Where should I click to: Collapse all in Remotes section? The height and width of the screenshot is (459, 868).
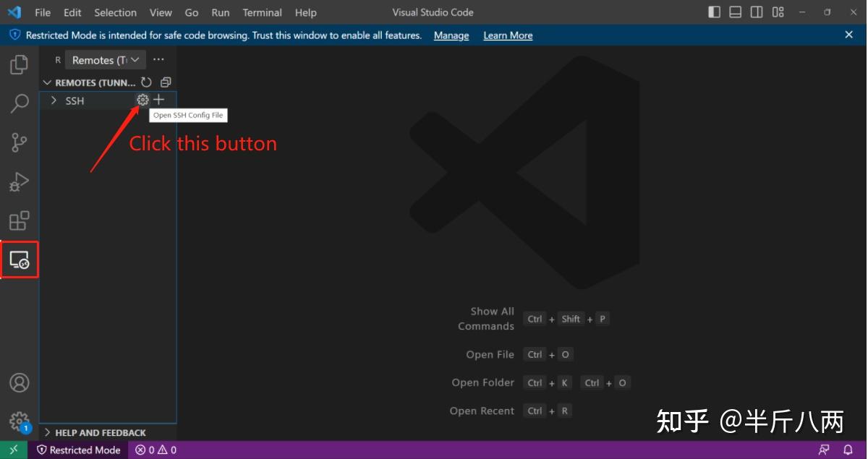click(166, 82)
